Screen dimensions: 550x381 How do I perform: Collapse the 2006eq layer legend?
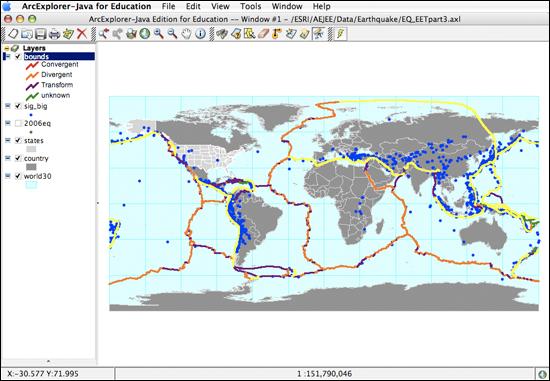(x=7, y=123)
